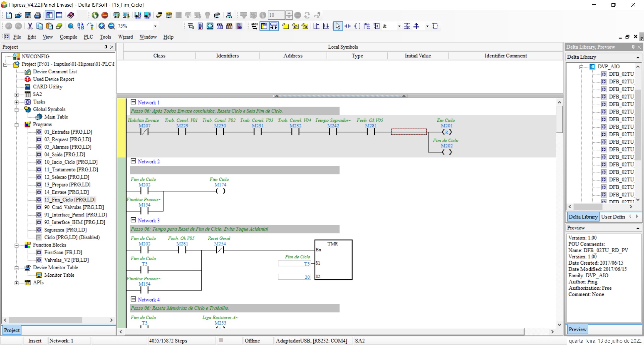
Task: Click the S2 input field showing 20
Action: point(294,277)
